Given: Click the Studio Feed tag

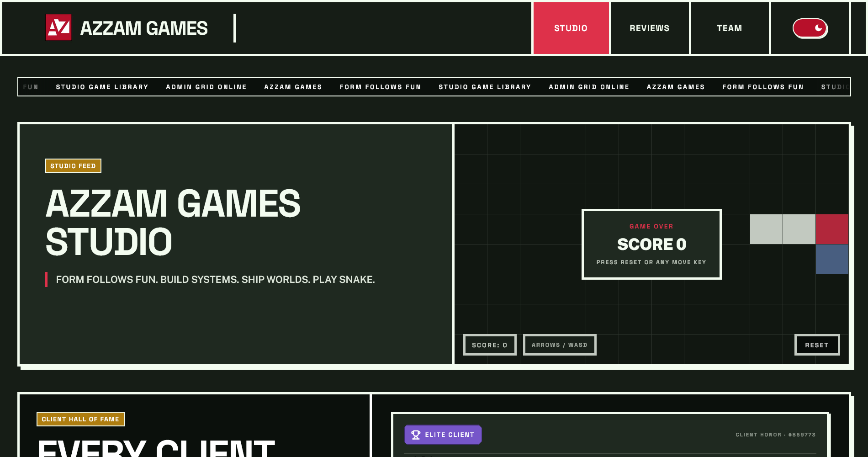Looking at the screenshot, I should pos(73,166).
